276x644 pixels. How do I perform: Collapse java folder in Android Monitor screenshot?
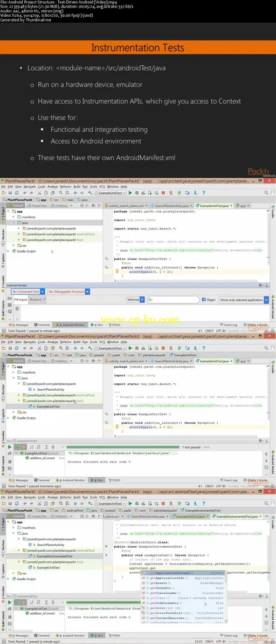(x=13, y=222)
